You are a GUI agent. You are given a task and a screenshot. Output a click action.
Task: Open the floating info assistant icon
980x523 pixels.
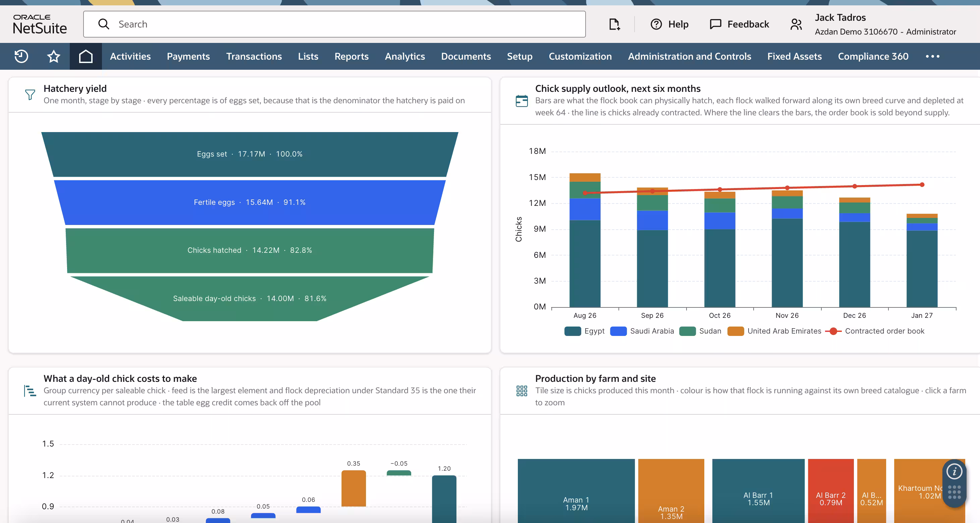pyautogui.click(x=954, y=472)
